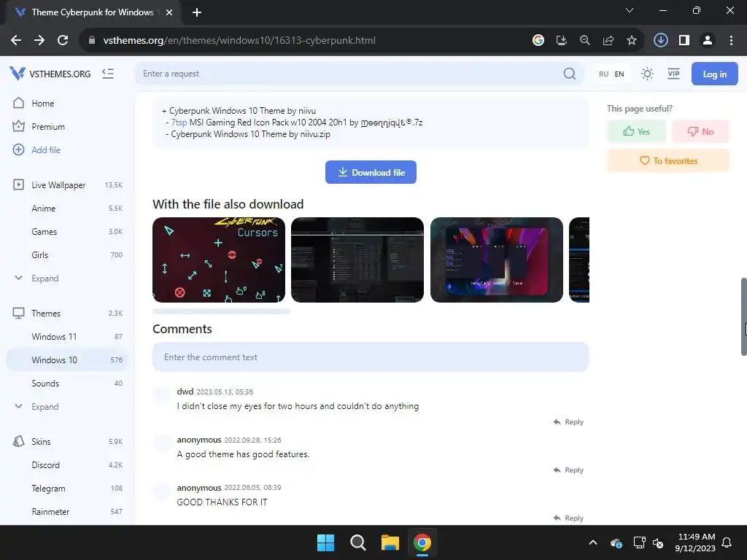This screenshot has width=747, height=560.
Task: Select Rainmeter skins
Action: pyautogui.click(x=67, y=511)
